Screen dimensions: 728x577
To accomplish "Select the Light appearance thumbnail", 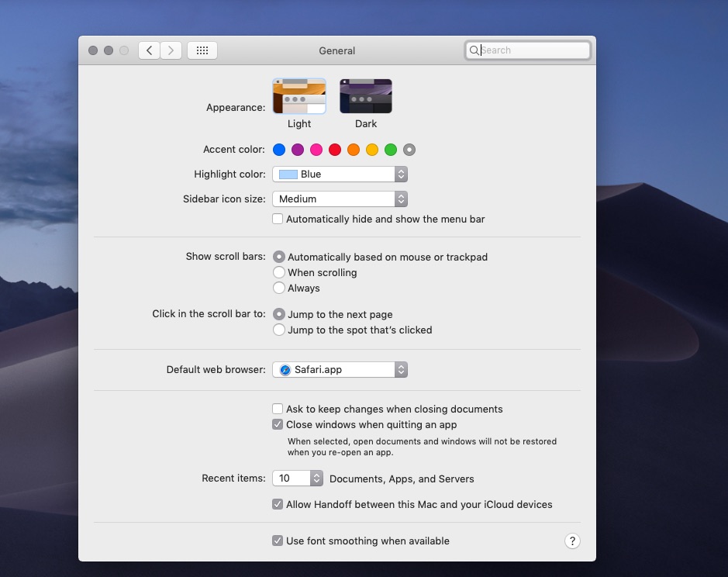I will [299, 96].
